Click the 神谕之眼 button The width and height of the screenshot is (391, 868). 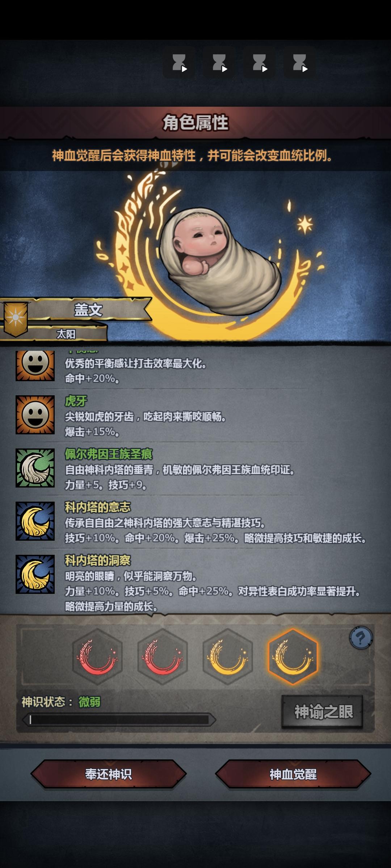click(322, 711)
